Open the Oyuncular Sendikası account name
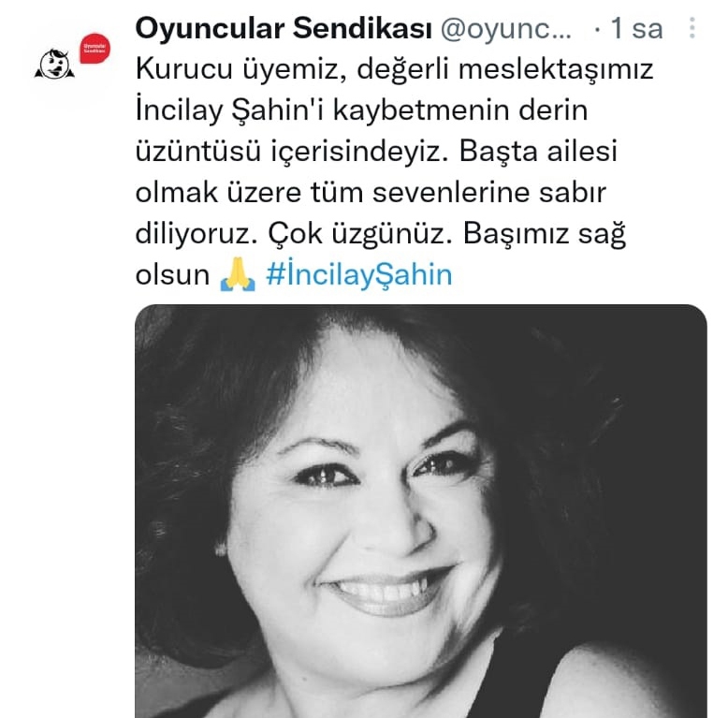Screen dimensions: 728x718 pyautogui.click(x=284, y=28)
